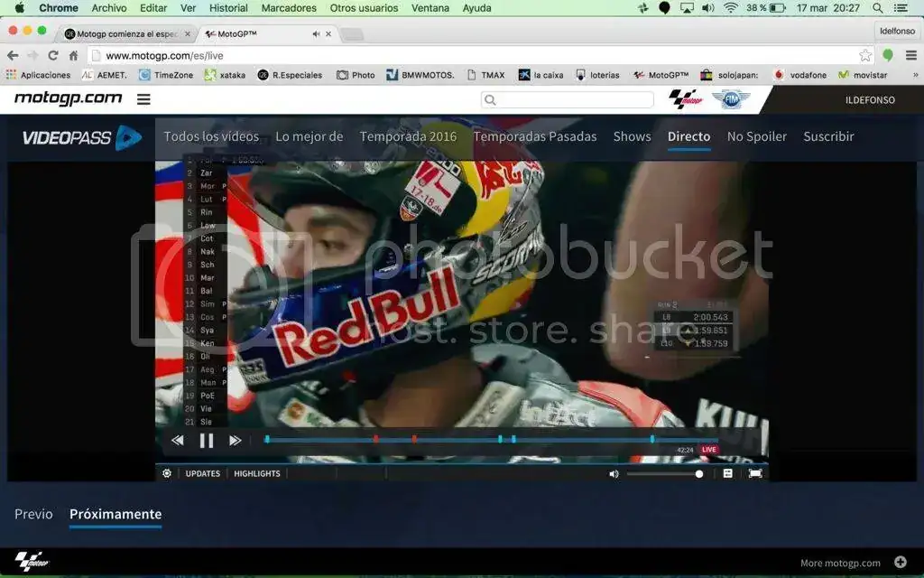Open the UPDATES panel in player
Screen dimensions: 924x578
(x=203, y=473)
